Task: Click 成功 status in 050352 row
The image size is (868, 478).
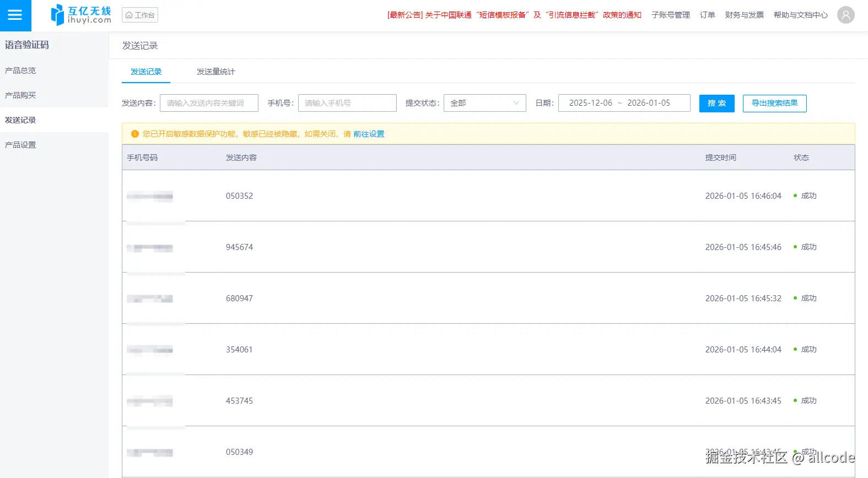Action: pos(808,196)
